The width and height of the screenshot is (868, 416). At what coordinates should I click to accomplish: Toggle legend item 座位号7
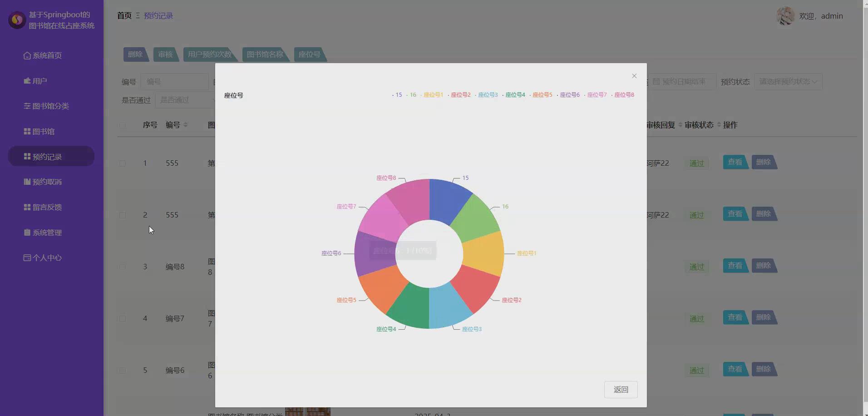595,95
